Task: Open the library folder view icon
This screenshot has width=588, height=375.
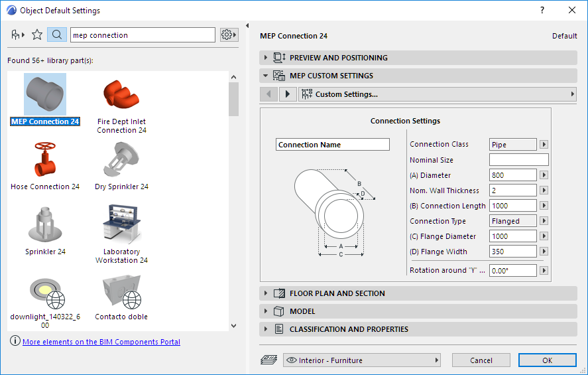Action: coord(18,35)
